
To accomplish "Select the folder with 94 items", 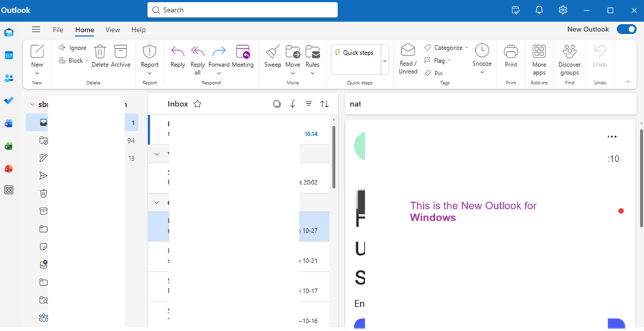I will pyautogui.click(x=82, y=140).
